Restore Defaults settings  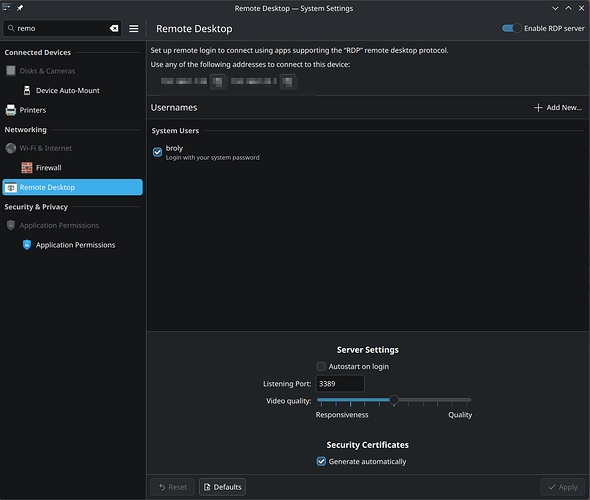coord(222,487)
